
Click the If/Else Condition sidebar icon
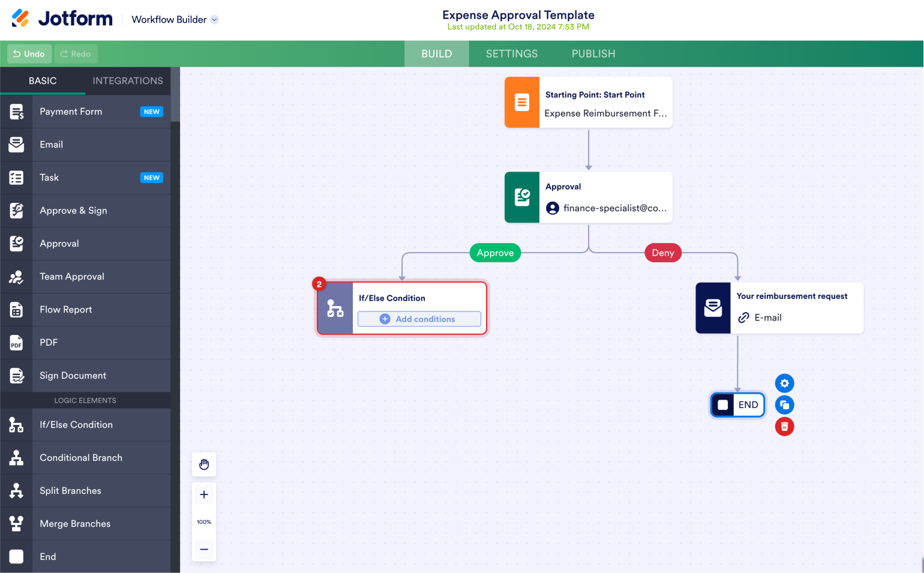(x=16, y=425)
